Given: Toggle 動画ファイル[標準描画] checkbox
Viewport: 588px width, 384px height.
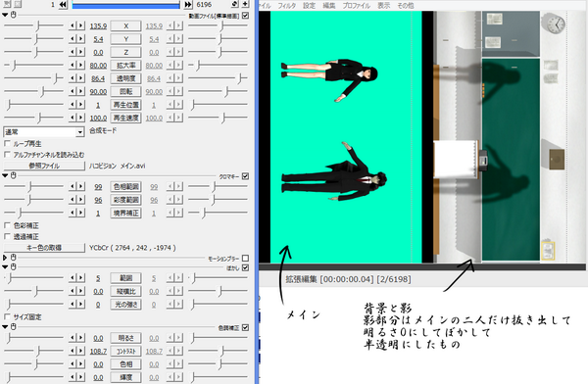Looking at the screenshot, I should click(x=245, y=16).
